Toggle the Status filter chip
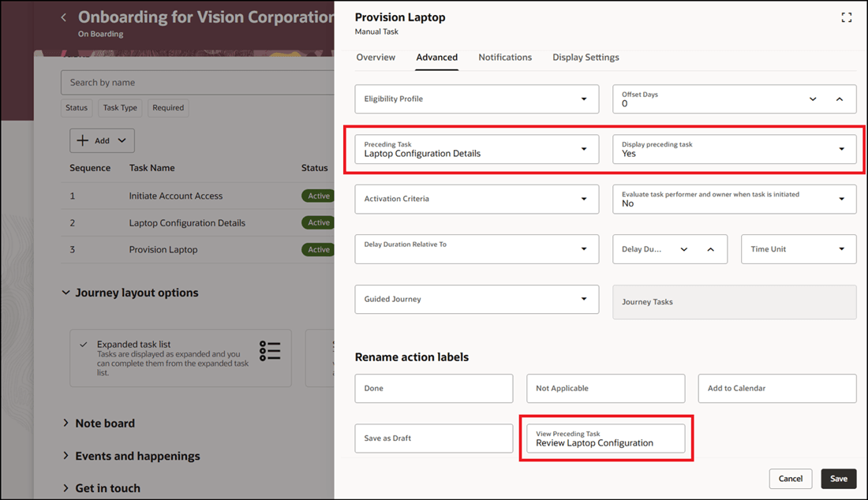The height and width of the screenshot is (500, 868). 76,108
